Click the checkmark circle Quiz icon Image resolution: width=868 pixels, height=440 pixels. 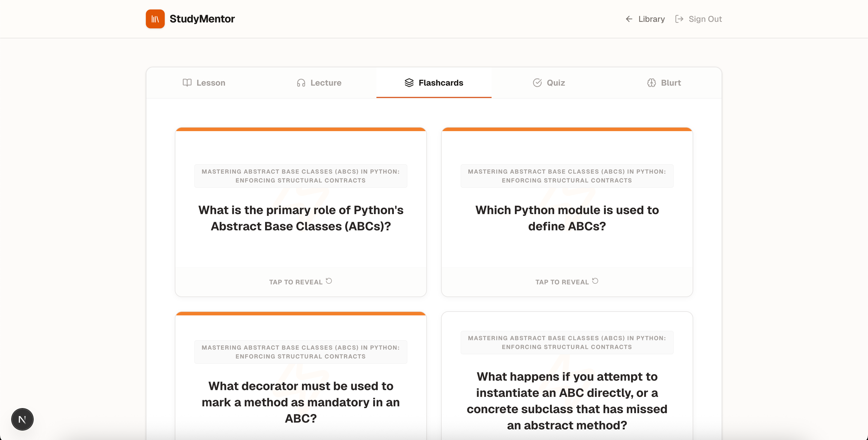(537, 83)
